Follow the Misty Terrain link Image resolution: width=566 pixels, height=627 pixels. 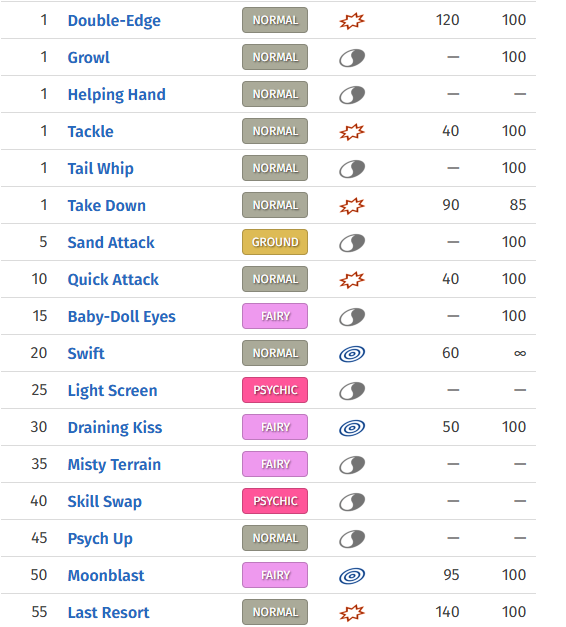tap(114, 465)
